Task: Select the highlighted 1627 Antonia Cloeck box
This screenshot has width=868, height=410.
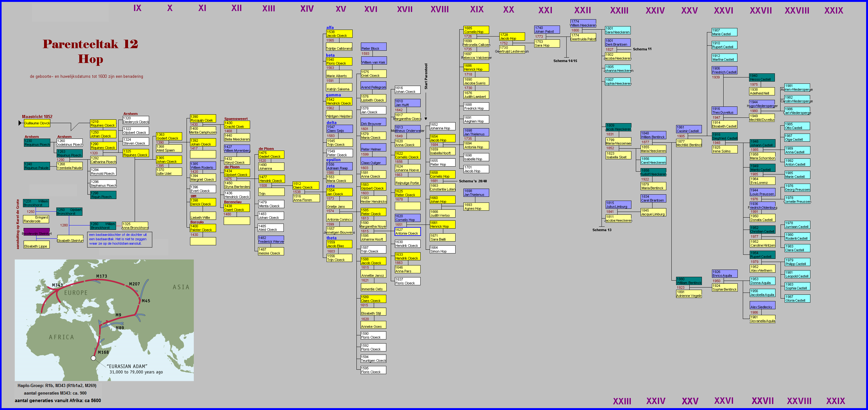Action: coord(407,232)
